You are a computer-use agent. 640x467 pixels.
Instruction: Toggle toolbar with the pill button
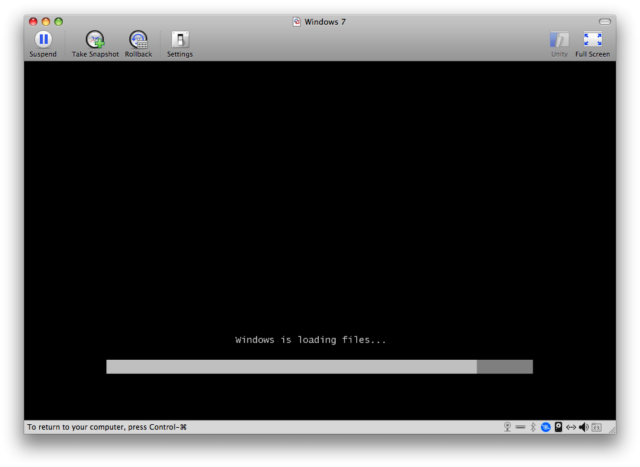coord(604,21)
